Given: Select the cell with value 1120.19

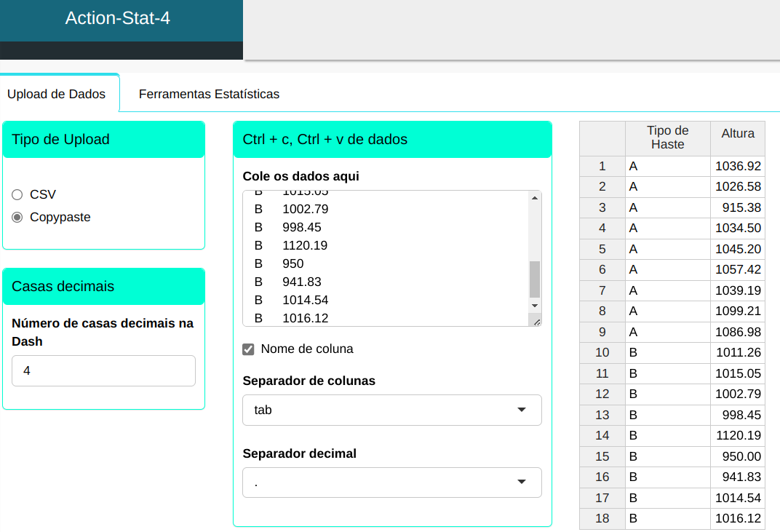Looking at the screenshot, I should click(x=737, y=436).
